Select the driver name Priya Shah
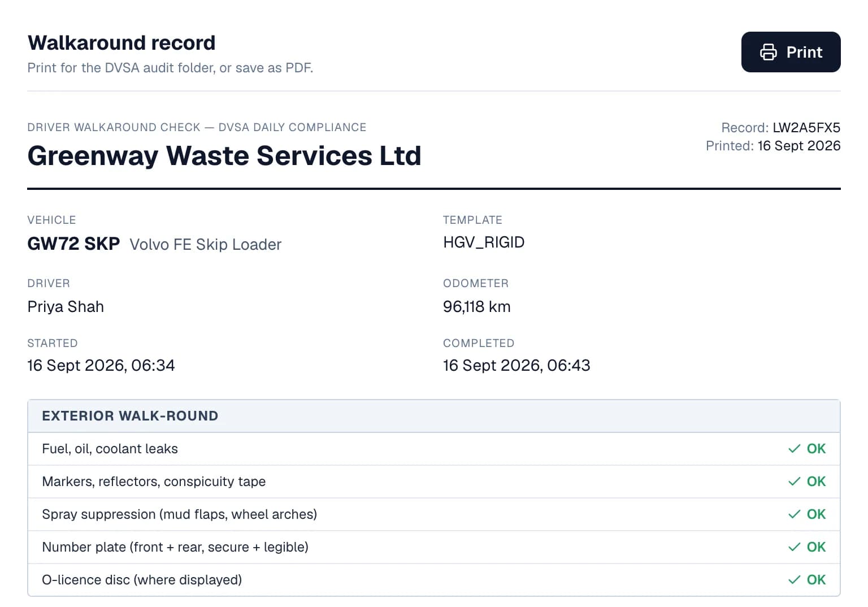This screenshot has width=868, height=607. coord(66,307)
